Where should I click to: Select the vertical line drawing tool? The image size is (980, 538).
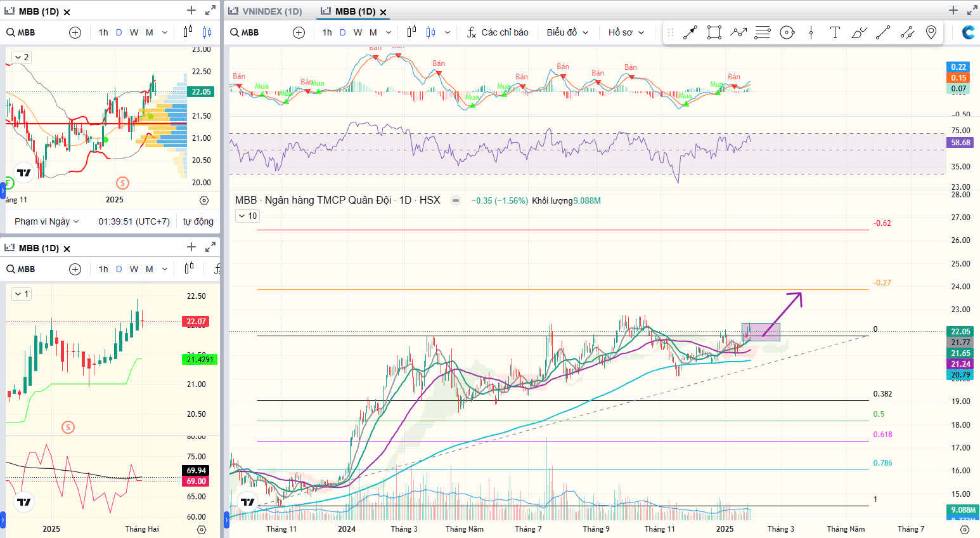tap(811, 32)
